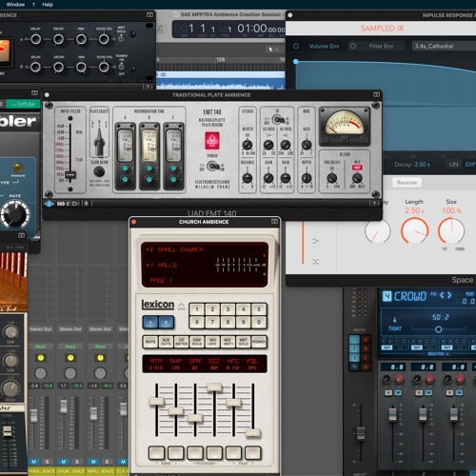Click the Tight slider handle in the CROWD plugin
This screenshot has width=476, height=476.
point(438,329)
